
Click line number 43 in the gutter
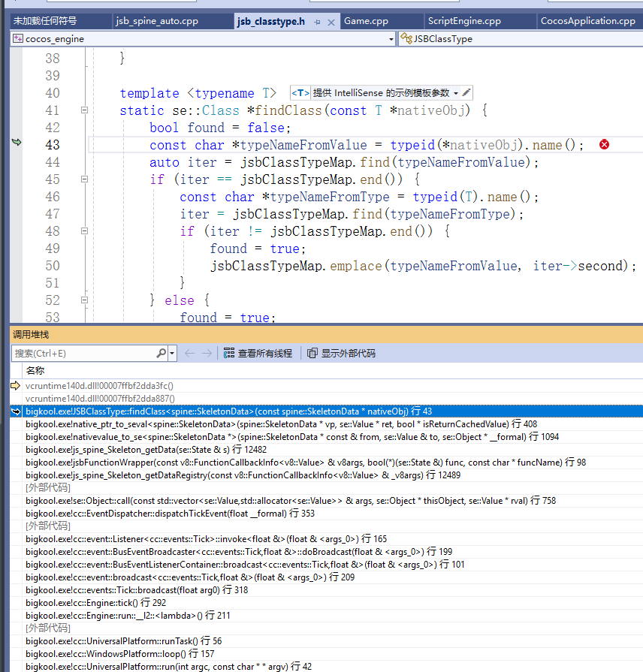coord(53,145)
